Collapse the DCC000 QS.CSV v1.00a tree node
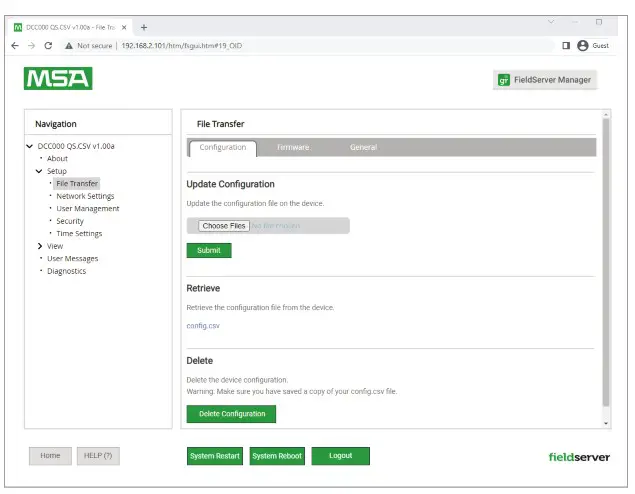This screenshot has height=494, width=635. coord(29,146)
